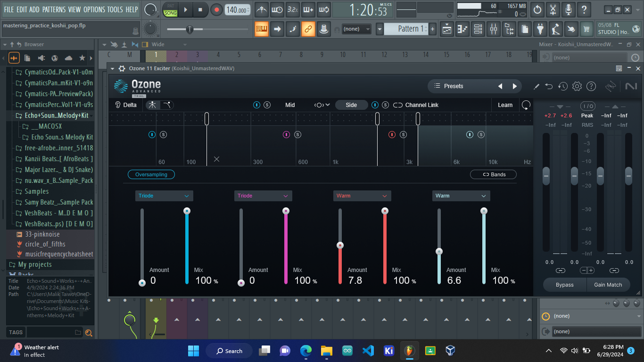Open the OPTIONS menu
Image resolution: width=644 pixels, height=362 pixels.
(x=94, y=9)
